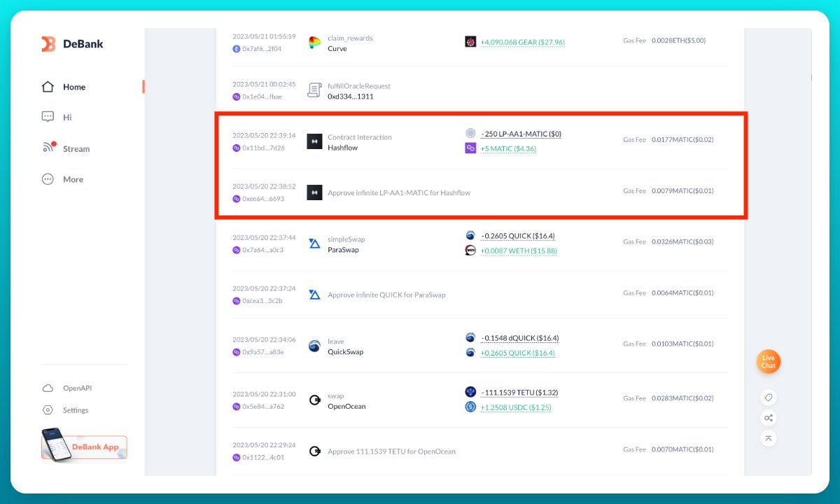The width and height of the screenshot is (840, 504).
Task: Click the Settings hexagon icon
Action: pos(48,410)
